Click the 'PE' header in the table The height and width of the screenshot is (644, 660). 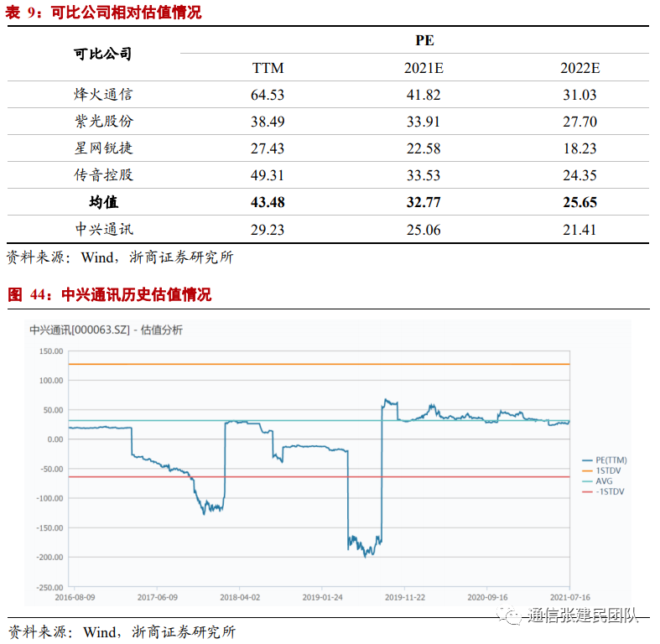pos(424,40)
